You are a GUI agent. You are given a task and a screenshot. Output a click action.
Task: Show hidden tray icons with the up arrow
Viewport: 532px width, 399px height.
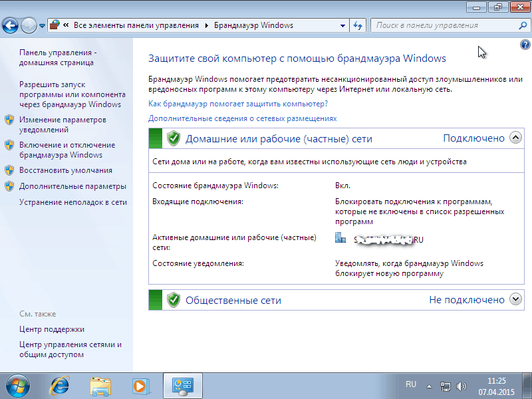429,386
